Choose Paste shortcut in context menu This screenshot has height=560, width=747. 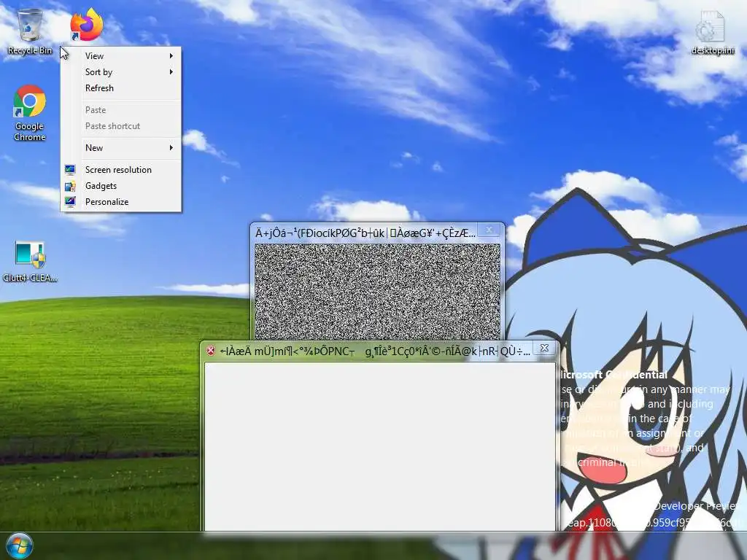[120, 126]
